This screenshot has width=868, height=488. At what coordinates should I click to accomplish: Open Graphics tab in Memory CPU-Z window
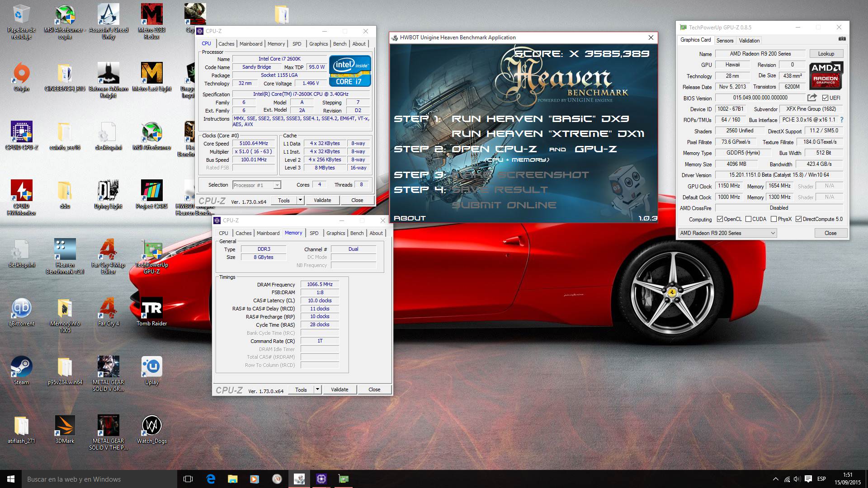coord(335,233)
